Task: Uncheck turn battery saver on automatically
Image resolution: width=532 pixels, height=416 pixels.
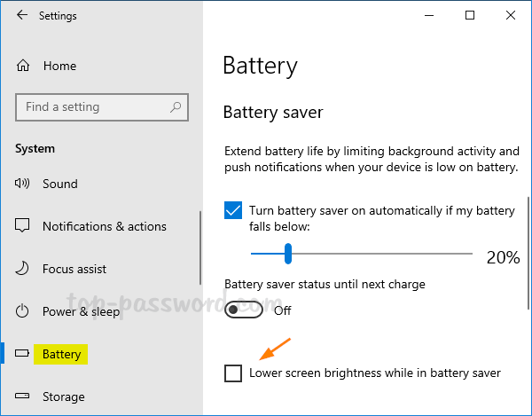Action: pyautogui.click(x=233, y=211)
